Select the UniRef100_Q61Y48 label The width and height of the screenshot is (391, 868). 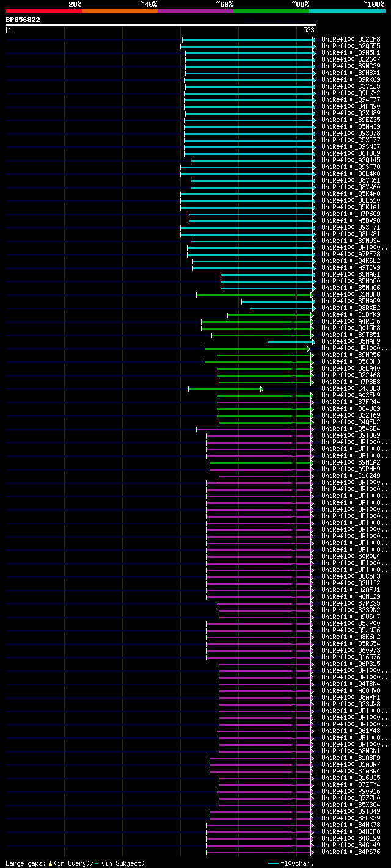pyautogui.click(x=351, y=731)
